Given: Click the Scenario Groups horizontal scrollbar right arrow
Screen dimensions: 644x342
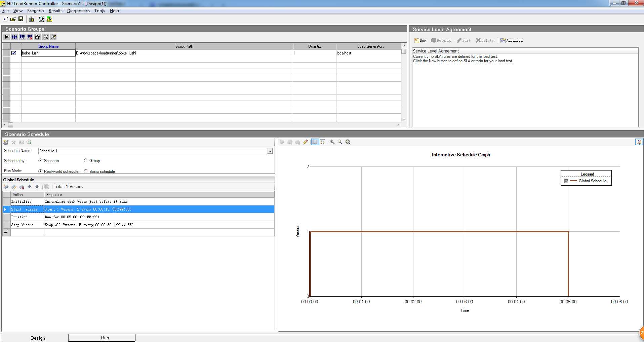Looking at the screenshot, I should pos(398,125).
